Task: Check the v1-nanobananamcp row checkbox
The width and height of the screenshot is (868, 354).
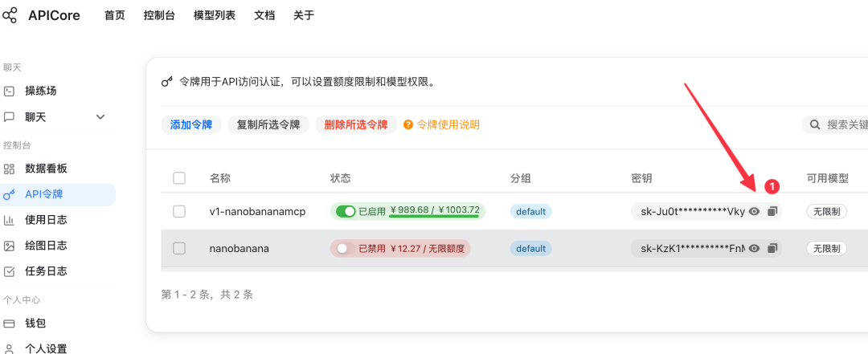Action: pyautogui.click(x=178, y=211)
